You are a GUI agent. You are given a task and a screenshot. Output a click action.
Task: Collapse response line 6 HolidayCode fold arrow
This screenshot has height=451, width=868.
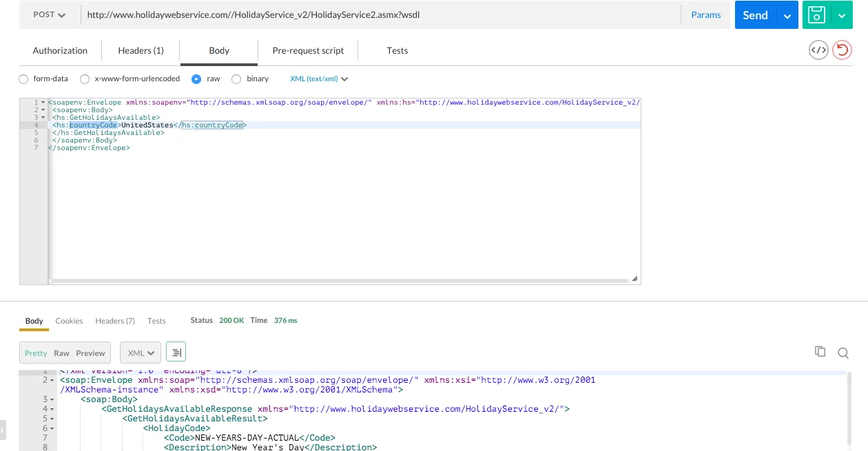(x=52, y=428)
